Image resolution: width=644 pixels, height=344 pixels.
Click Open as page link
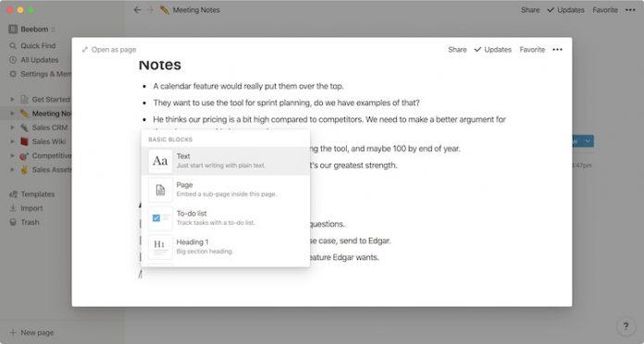tap(109, 50)
